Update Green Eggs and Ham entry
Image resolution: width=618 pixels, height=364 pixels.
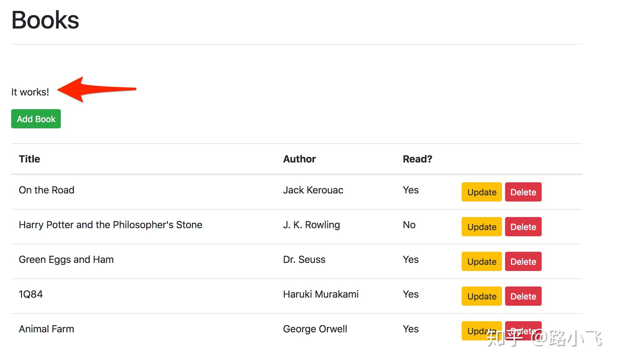[481, 261]
